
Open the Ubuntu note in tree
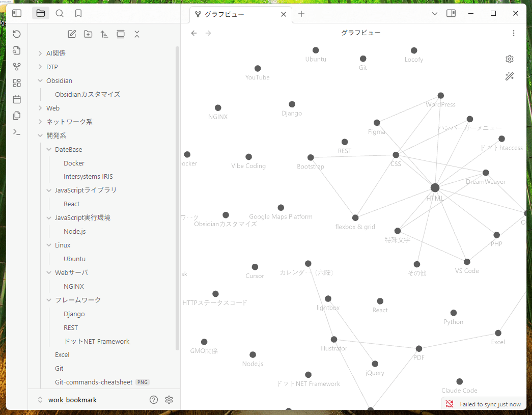pos(75,259)
